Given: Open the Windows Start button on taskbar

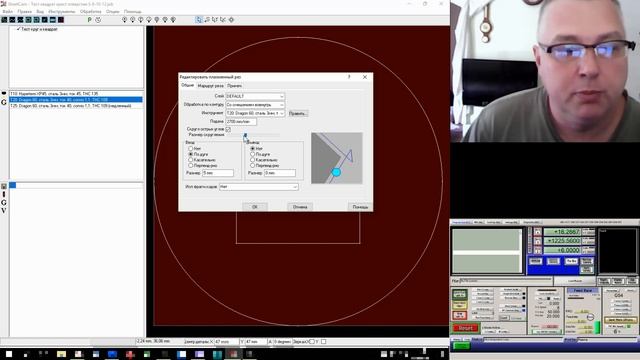Looking at the screenshot, I should point(9,354).
